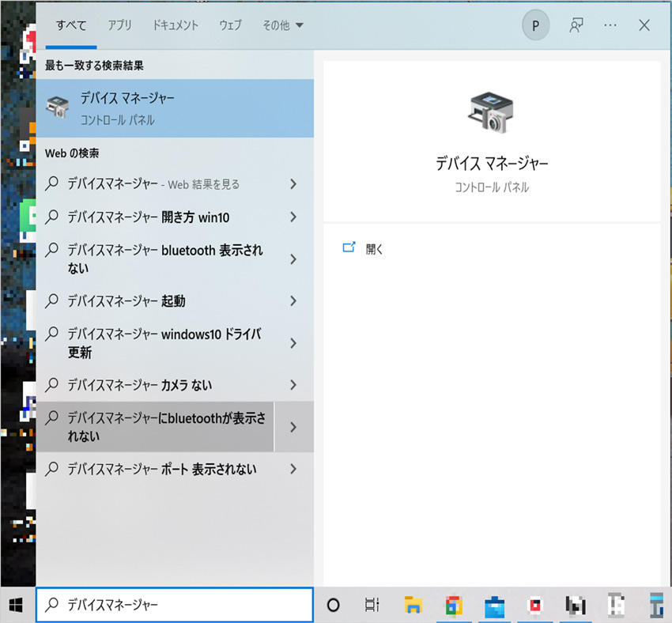
Task: Expand chevron for 'カメラ ない' row
Action: [293, 385]
